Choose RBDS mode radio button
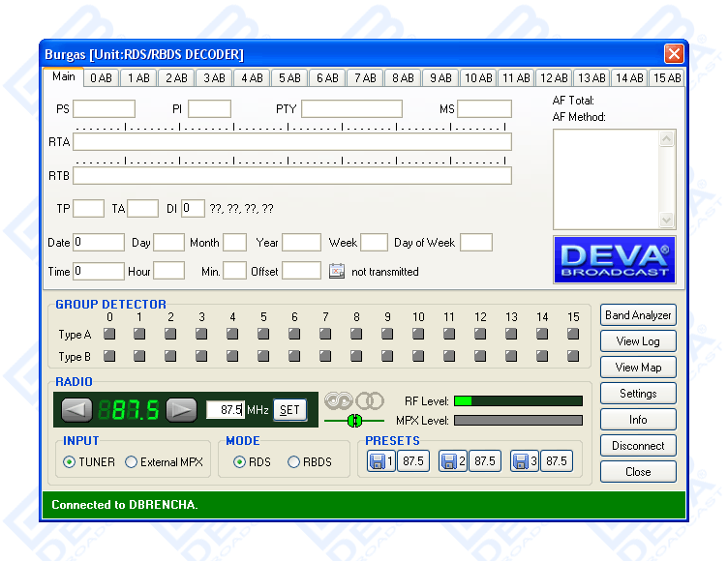The height and width of the screenshot is (561, 728). (293, 462)
